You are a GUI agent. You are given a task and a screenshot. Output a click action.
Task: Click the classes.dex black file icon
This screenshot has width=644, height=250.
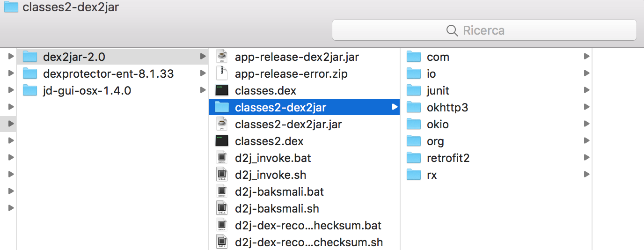pos(221,91)
